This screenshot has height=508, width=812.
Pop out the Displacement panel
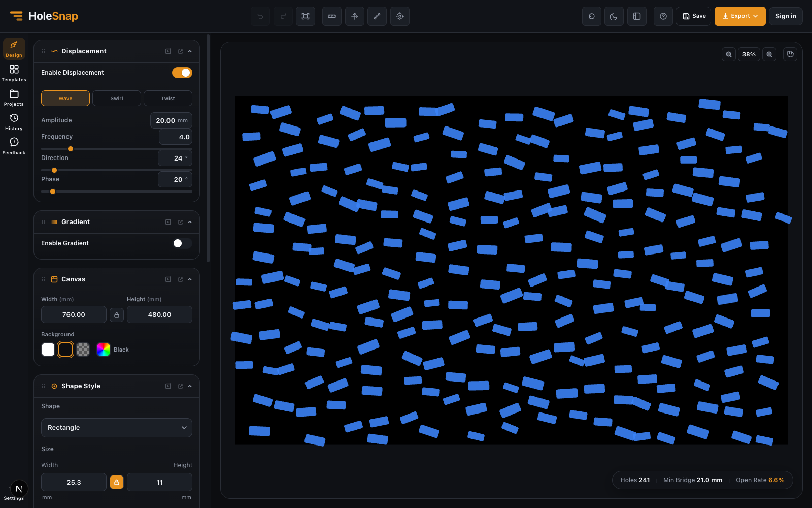pos(180,51)
